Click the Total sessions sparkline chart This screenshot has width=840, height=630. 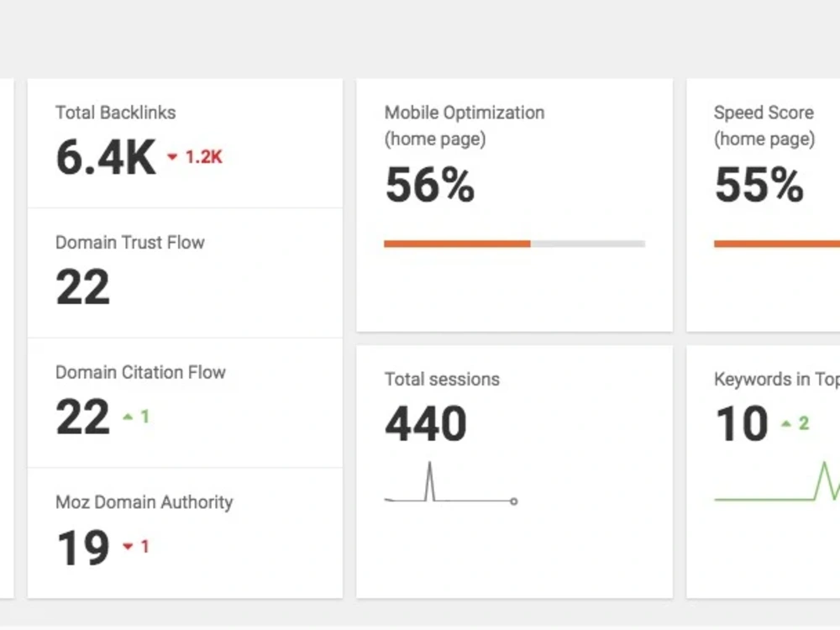click(451, 483)
